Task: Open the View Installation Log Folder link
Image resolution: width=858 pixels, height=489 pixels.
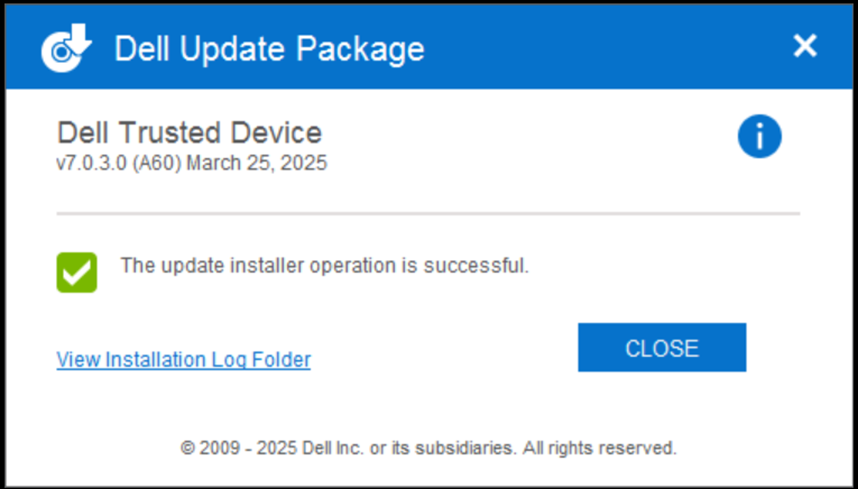Action: tap(183, 360)
